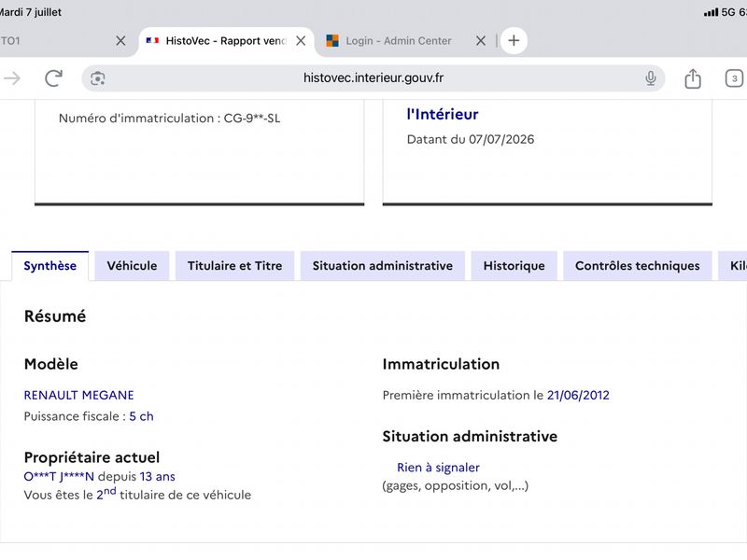
Task: Switch to the Login - Admin Center tab
Action: point(398,41)
